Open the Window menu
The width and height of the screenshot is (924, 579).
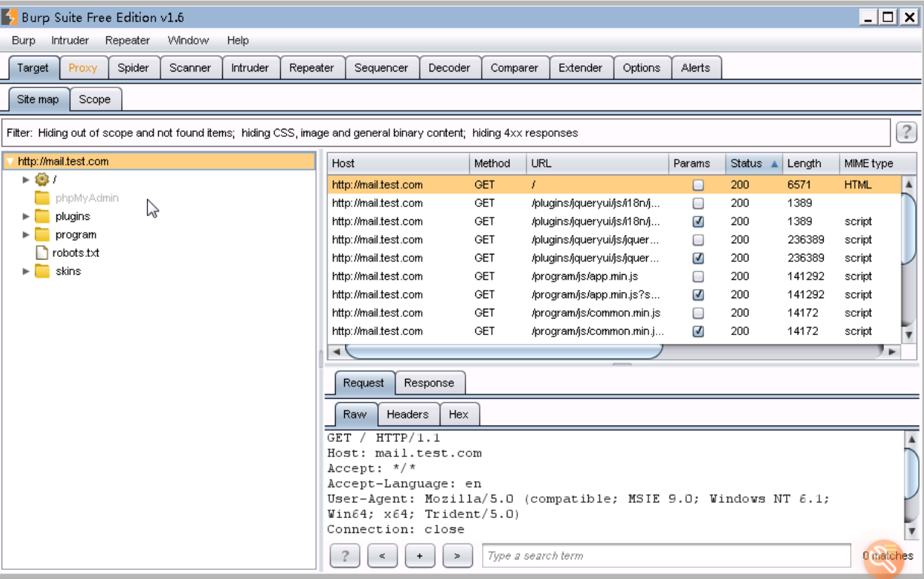(x=188, y=41)
